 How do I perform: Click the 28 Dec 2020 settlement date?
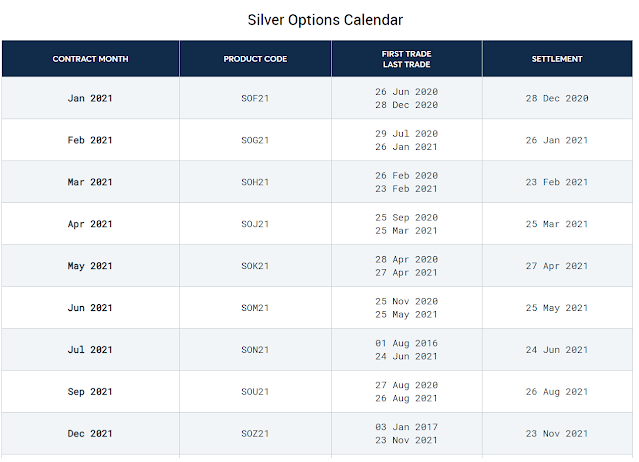point(557,98)
